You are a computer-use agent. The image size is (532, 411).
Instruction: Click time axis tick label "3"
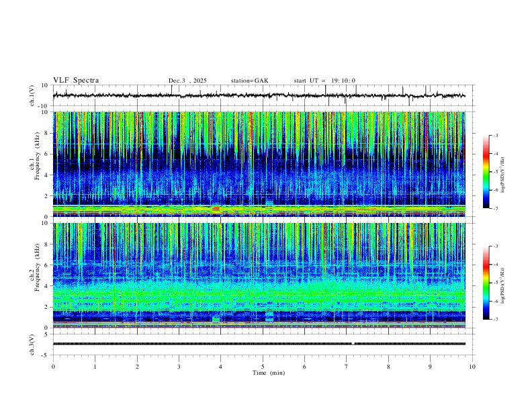(x=179, y=367)
